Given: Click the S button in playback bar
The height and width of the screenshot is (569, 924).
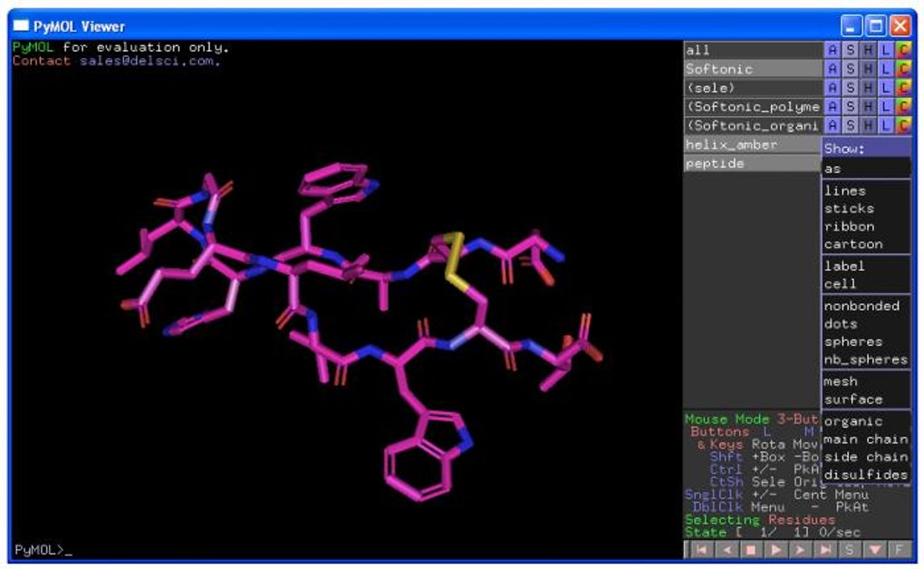Looking at the screenshot, I should [x=851, y=550].
